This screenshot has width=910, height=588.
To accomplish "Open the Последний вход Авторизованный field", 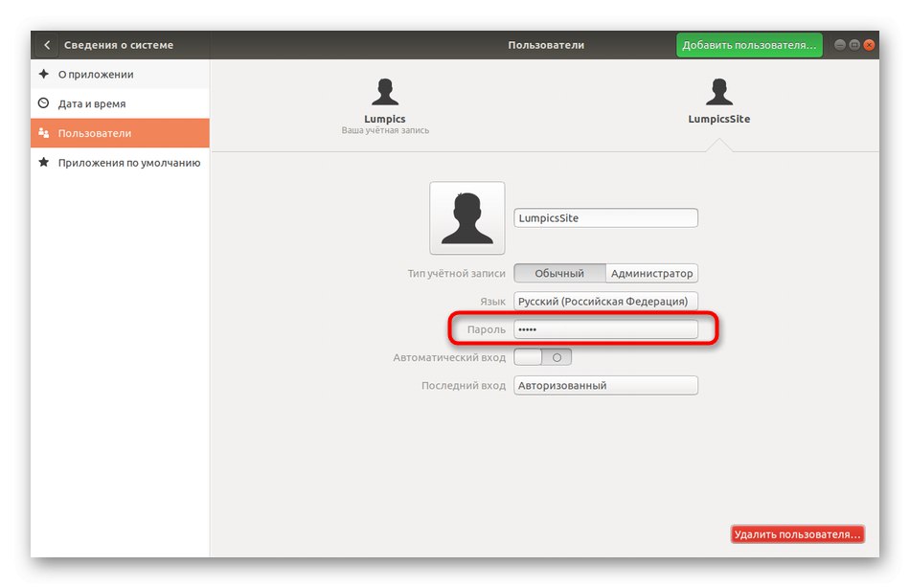I will 606,385.
